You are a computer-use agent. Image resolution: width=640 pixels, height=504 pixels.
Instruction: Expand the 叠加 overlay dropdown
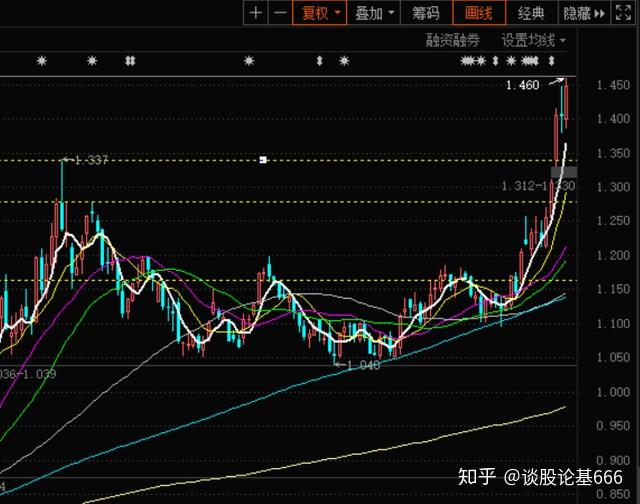(374, 13)
